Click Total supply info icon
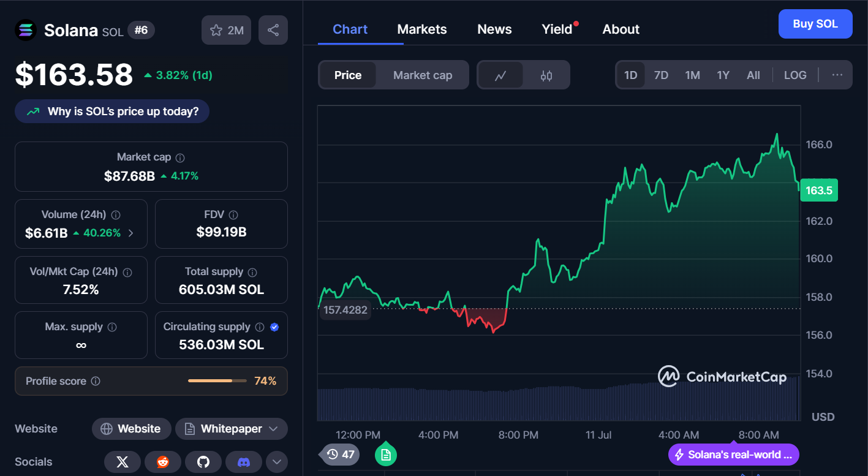This screenshot has width=868, height=476. pos(252,272)
